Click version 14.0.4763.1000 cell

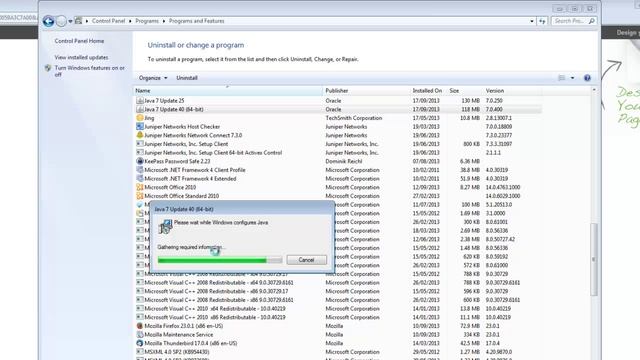point(503,187)
